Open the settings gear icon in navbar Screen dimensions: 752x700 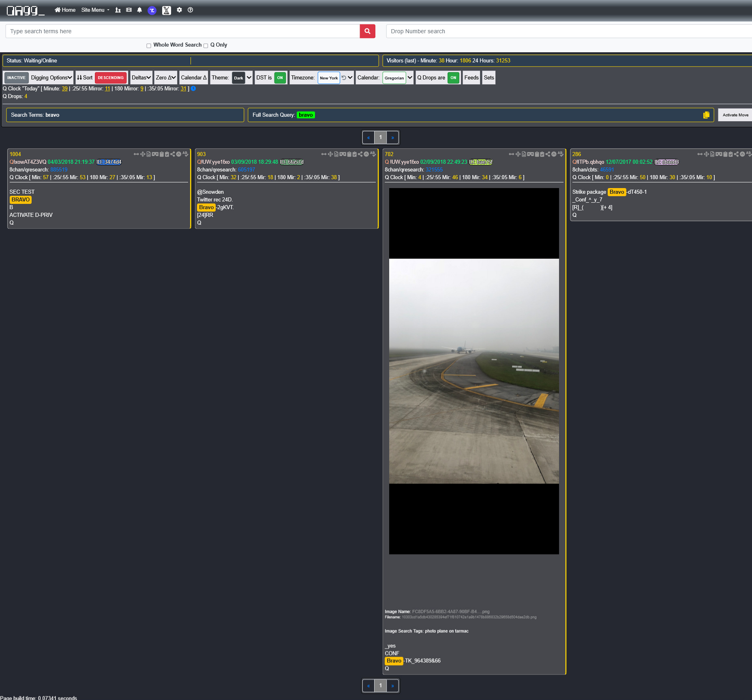[179, 10]
